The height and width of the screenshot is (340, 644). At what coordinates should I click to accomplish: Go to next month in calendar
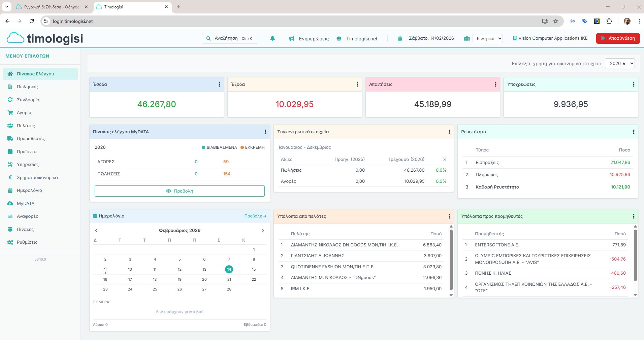263,231
